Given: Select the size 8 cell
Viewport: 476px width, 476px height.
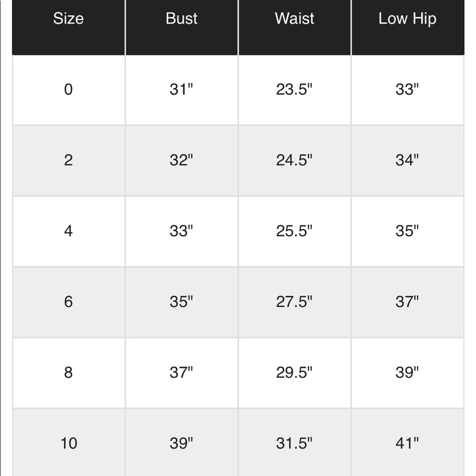Looking at the screenshot, I should tap(69, 372).
